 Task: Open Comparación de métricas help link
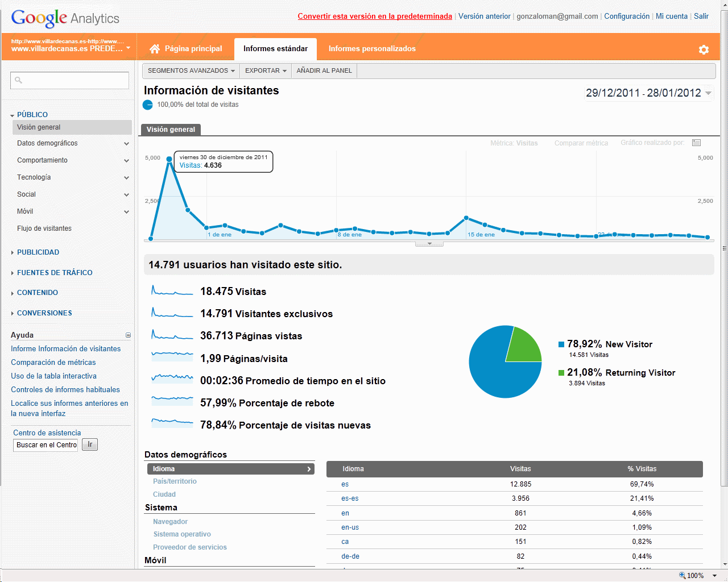53,363
